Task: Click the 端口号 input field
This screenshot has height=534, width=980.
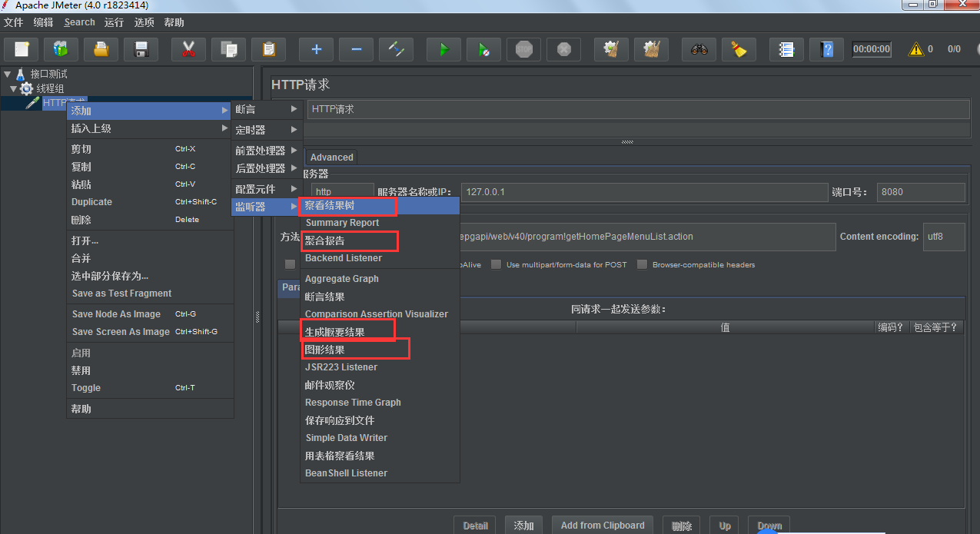Action: point(921,192)
